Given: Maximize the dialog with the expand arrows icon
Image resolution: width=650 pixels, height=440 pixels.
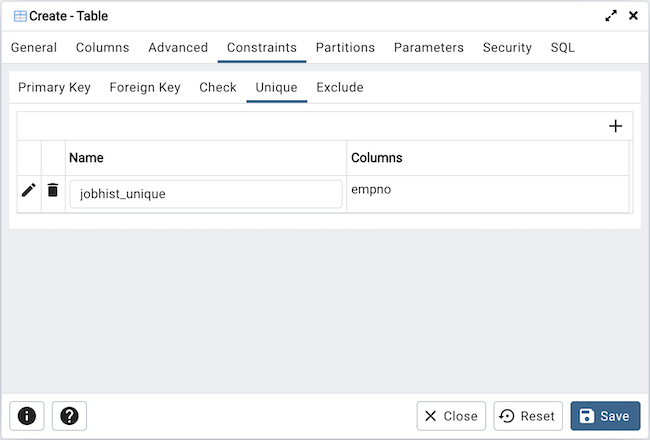Looking at the screenshot, I should tap(611, 16).
